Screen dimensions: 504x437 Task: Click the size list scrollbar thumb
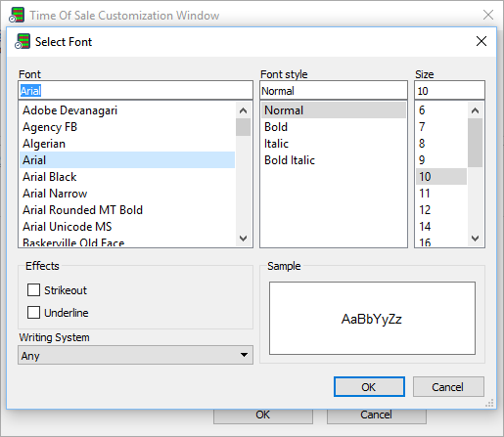pos(475,143)
